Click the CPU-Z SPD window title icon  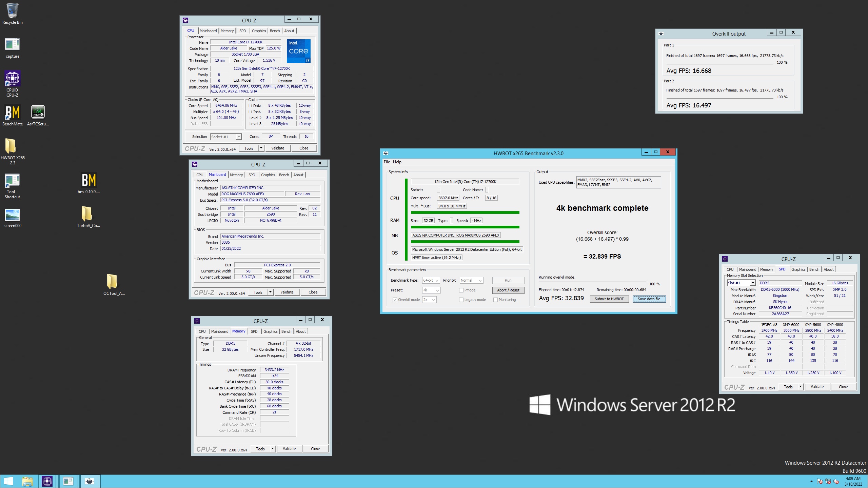click(725, 259)
